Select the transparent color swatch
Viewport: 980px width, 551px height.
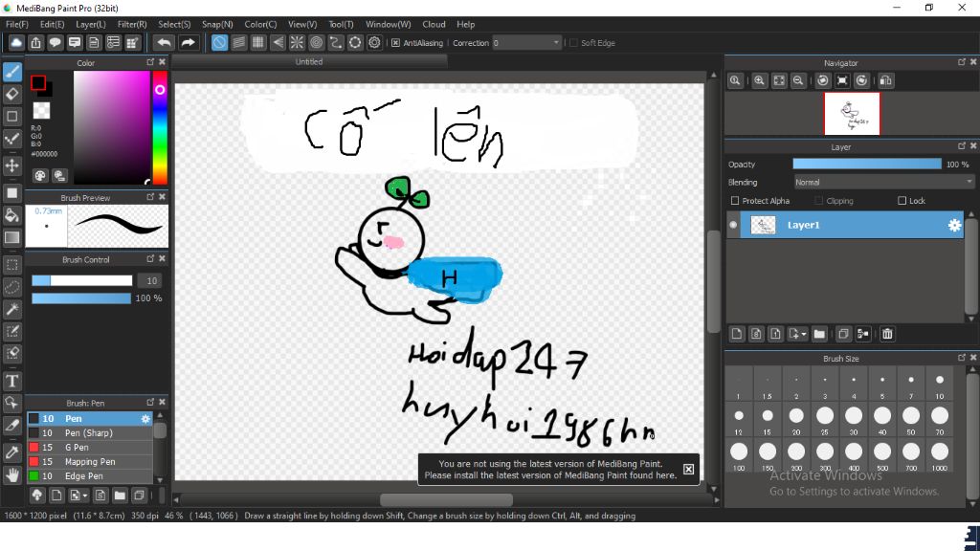point(42,111)
